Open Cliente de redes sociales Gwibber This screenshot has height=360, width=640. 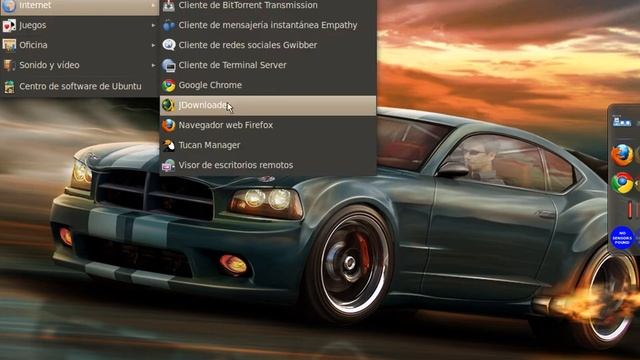tap(268, 45)
